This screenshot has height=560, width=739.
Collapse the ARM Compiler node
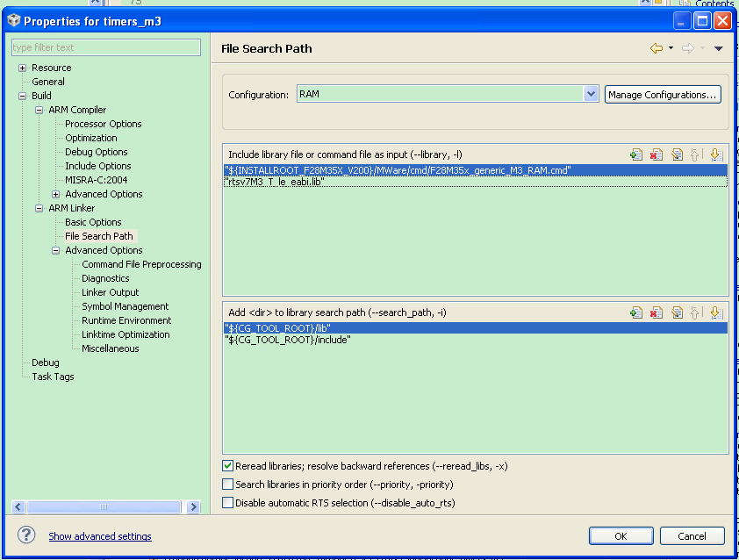click(39, 110)
